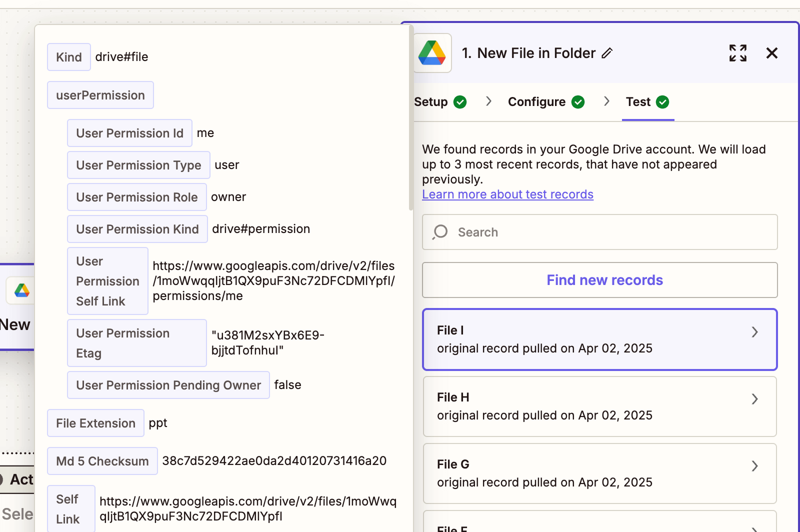Click the User Permission Self Link URL value

(x=273, y=280)
